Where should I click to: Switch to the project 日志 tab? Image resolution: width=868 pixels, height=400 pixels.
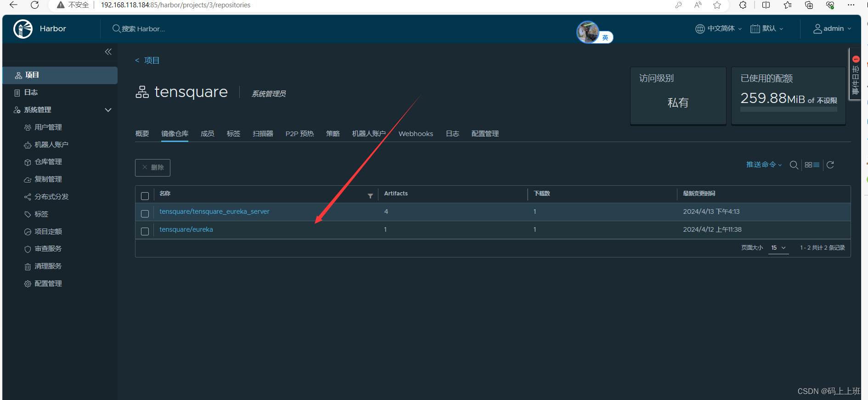click(x=452, y=134)
